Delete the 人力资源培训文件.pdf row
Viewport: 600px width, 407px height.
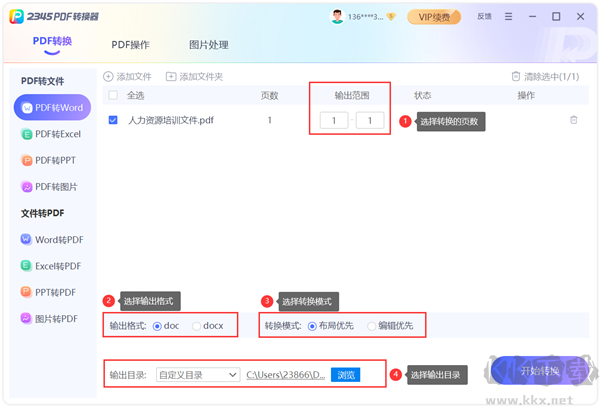coord(574,120)
